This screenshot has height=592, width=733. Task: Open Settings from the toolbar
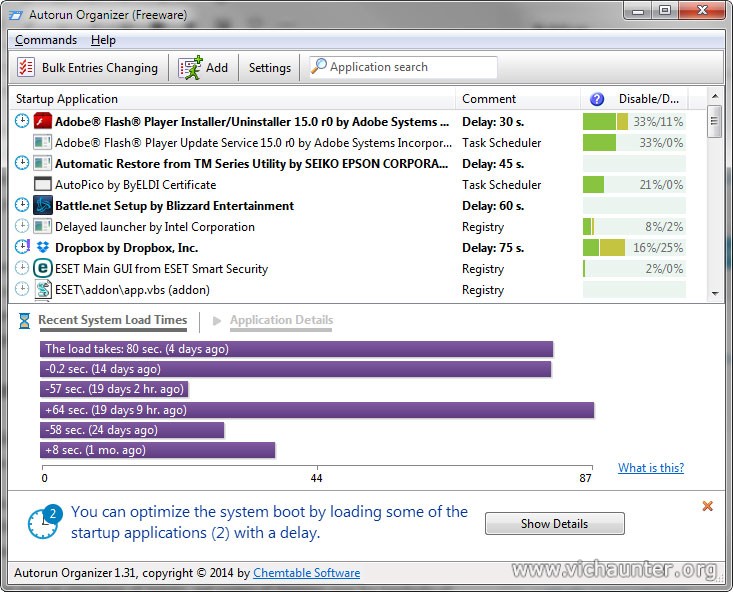[x=270, y=68]
